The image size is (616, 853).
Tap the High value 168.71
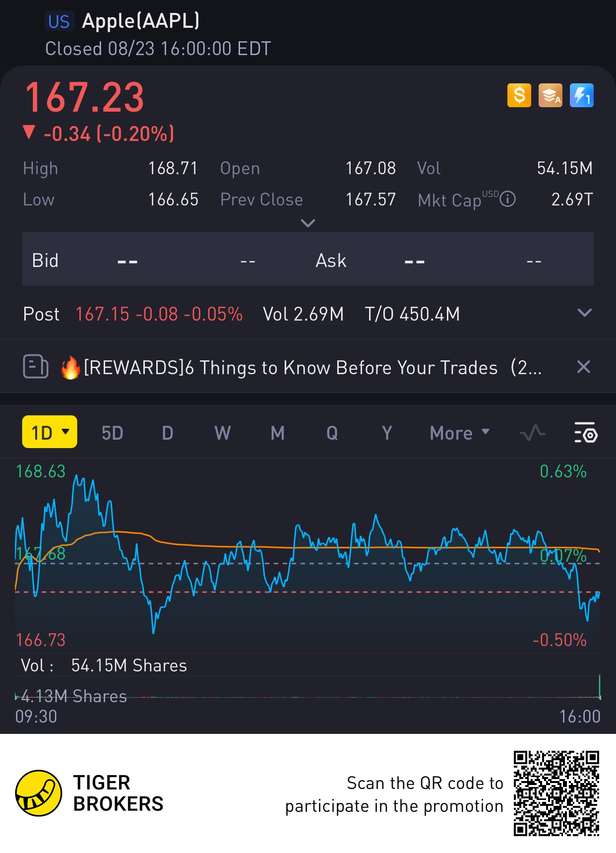click(173, 168)
